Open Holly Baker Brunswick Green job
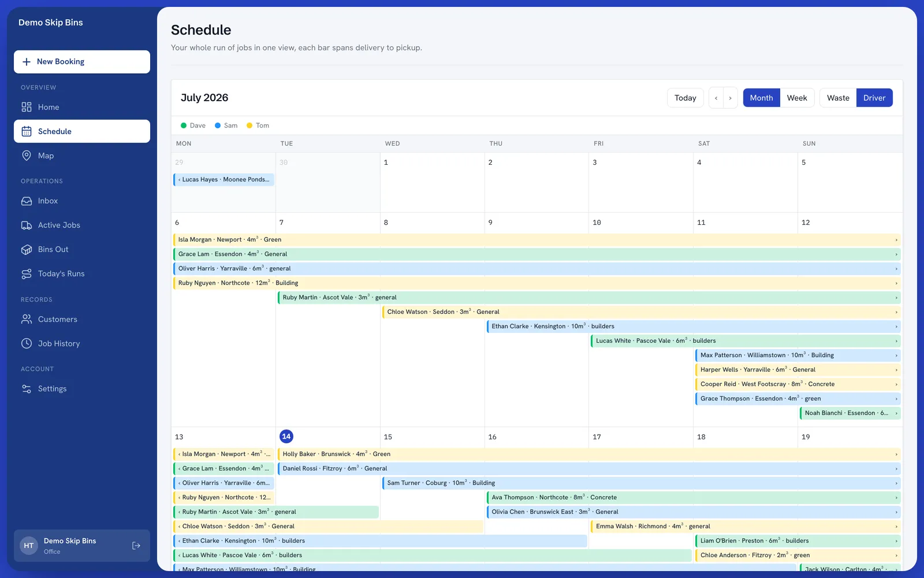 click(589, 454)
